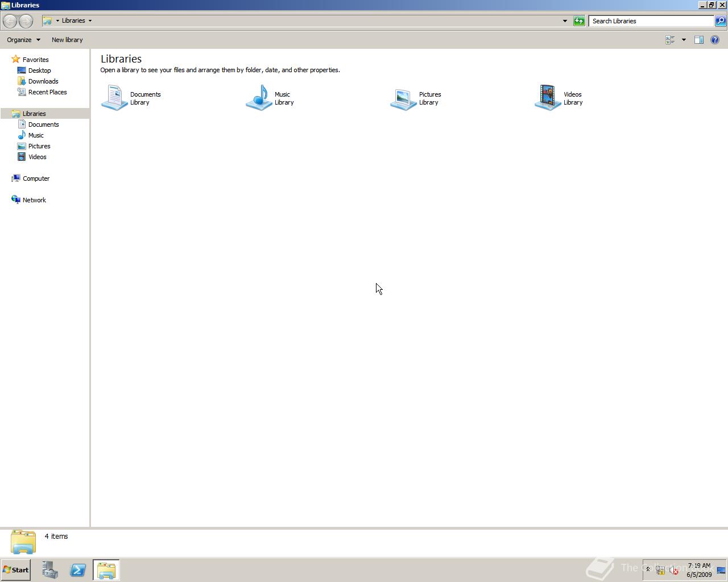Click the search magnifier button
This screenshot has width=728, height=582.
pyautogui.click(x=720, y=21)
